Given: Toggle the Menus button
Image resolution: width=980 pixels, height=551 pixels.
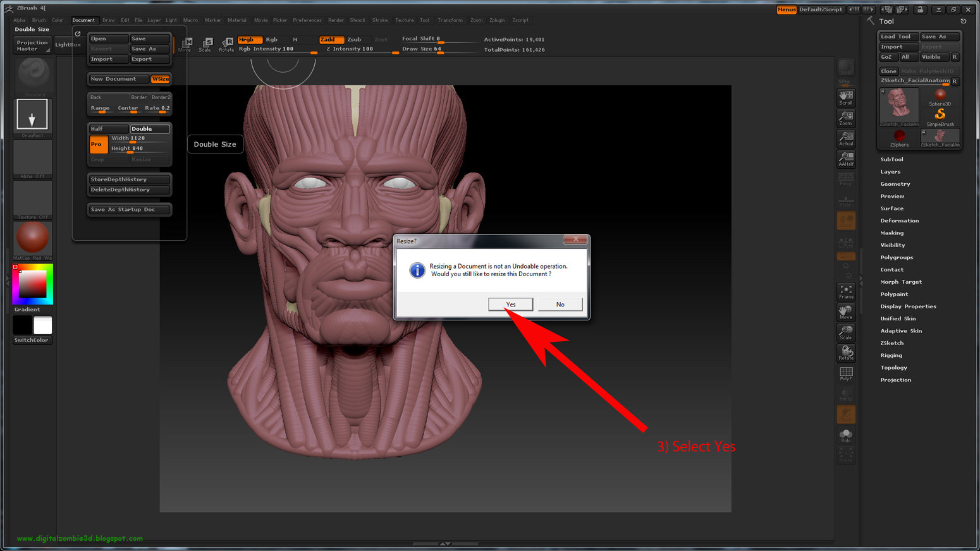Looking at the screenshot, I should pyautogui.click(x=787, y=9).
